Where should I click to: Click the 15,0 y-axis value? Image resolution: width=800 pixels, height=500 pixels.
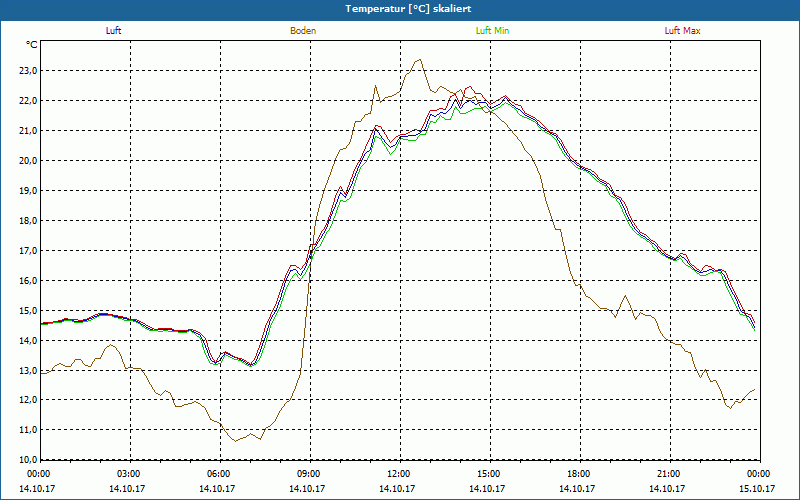pyautogui.click(x=28, y=311)
